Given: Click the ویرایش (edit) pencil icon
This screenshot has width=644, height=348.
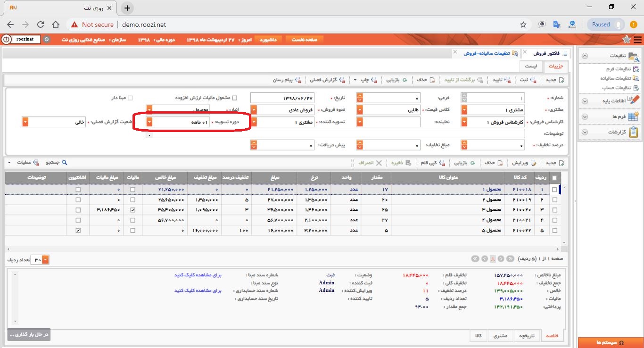Looking at the screenshot, I should point(533,163).
